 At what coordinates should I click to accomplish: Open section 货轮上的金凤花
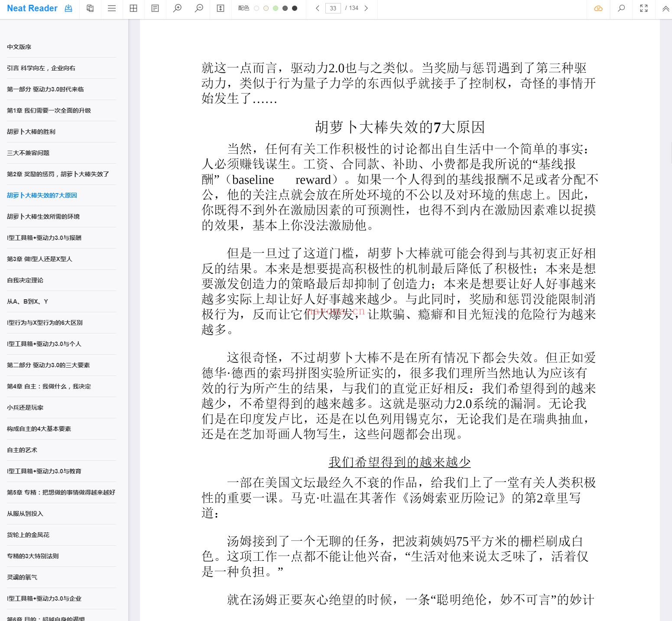tap(28, 535)
